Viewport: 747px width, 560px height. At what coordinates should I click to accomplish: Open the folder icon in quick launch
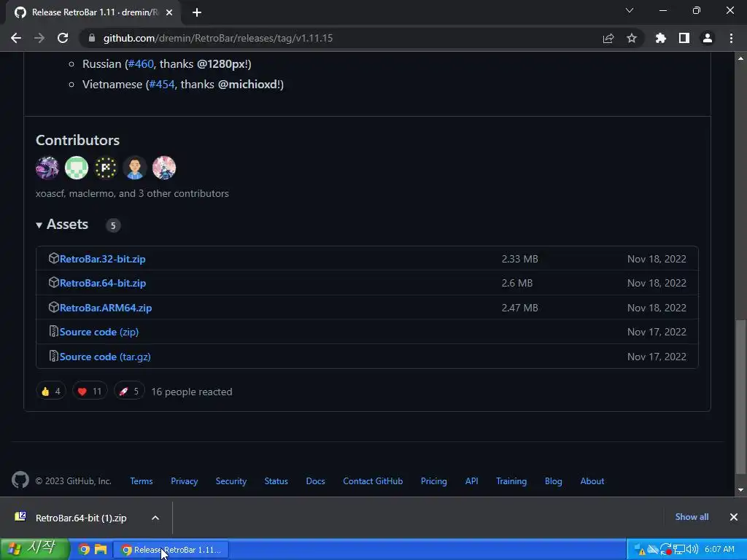pos(101,550)
